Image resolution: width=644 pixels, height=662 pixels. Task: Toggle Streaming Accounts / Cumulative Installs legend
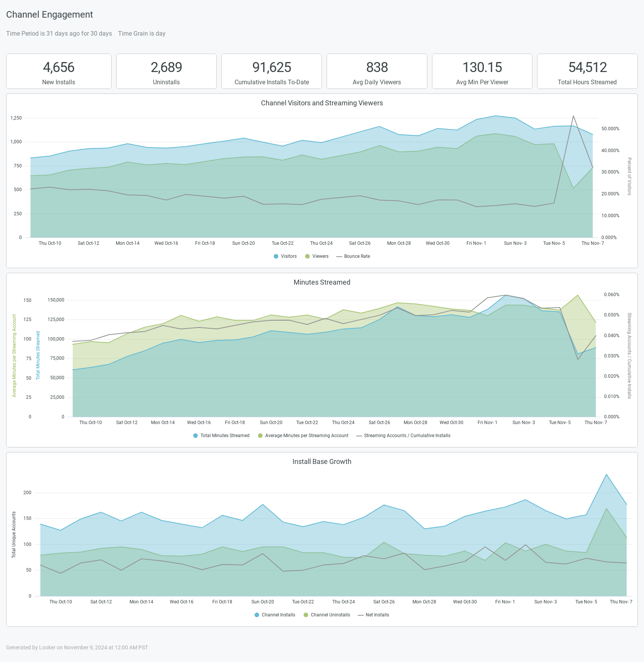pyautogui.click(x=403, y=436)
